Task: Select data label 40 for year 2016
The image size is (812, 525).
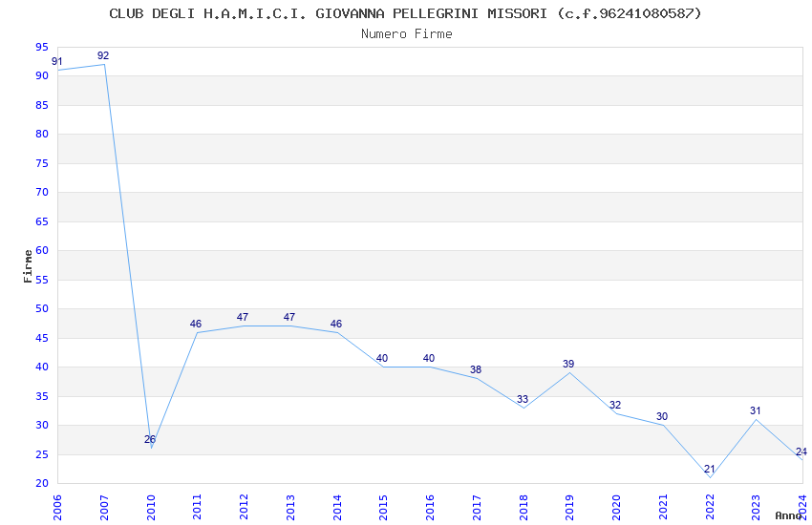Action: coord(429,358)
